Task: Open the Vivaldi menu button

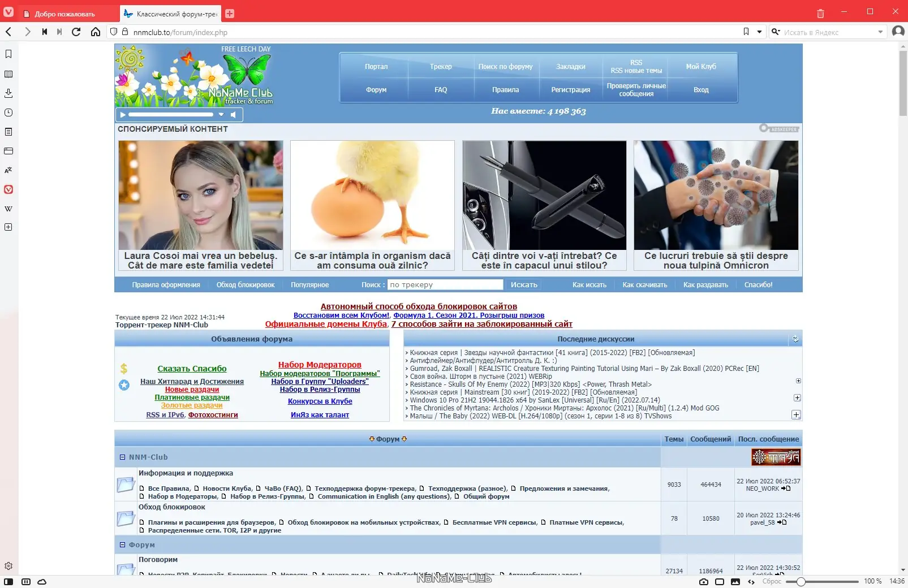Action: pos(8,11)
